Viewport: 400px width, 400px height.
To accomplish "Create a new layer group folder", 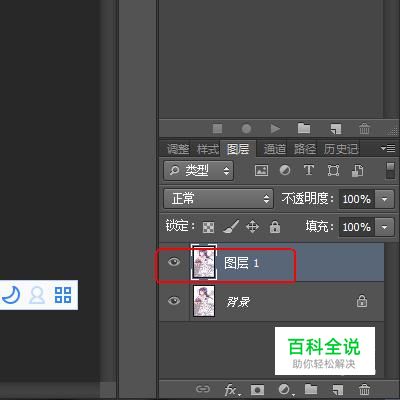I will (311, 389).
